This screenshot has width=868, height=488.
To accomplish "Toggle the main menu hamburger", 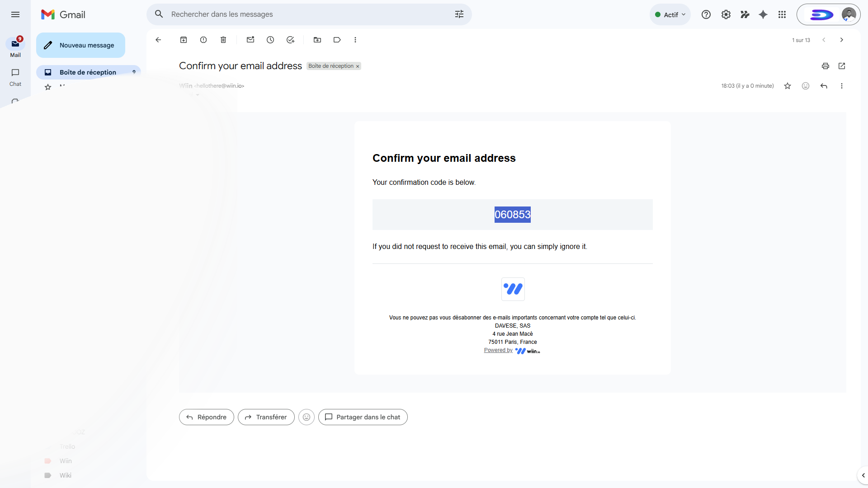I will pyautogui.click(x=15, y=14).
